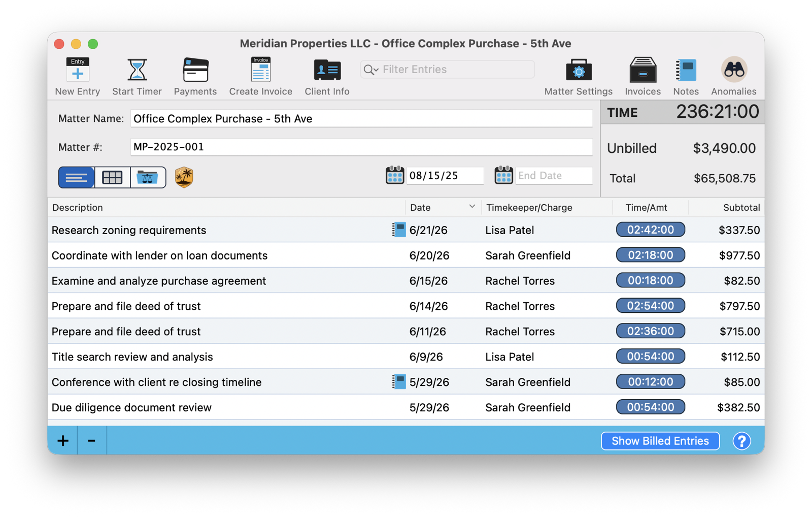Select Conference with client re closing timeline
812x517 pixels.
406,381
